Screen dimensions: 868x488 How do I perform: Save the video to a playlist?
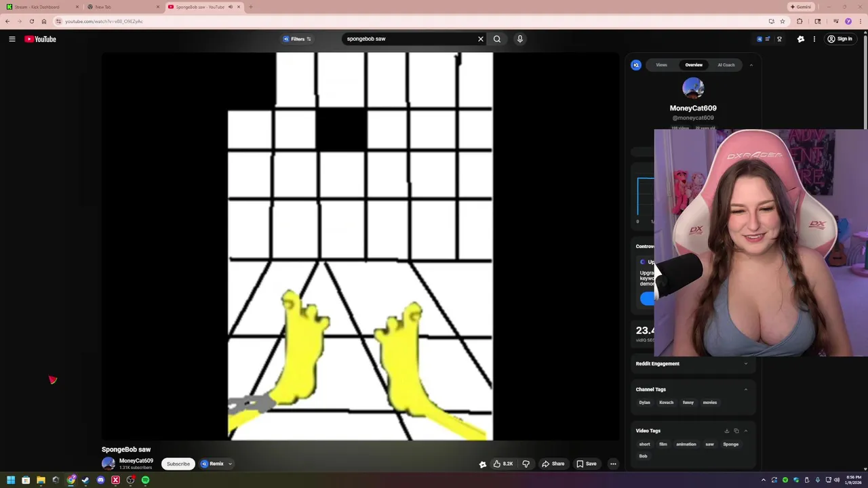click(x=587, y=464)
